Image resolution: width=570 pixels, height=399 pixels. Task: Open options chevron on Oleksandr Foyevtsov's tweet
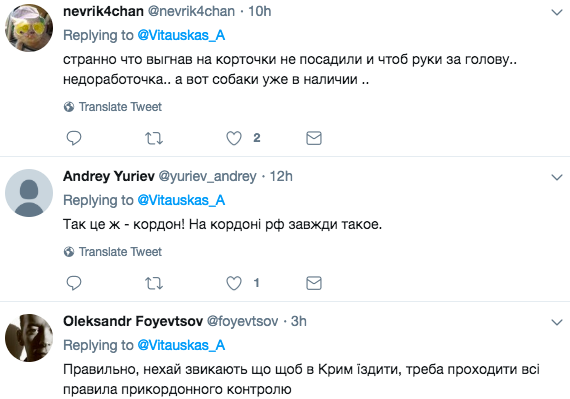[x=557, y=322]
